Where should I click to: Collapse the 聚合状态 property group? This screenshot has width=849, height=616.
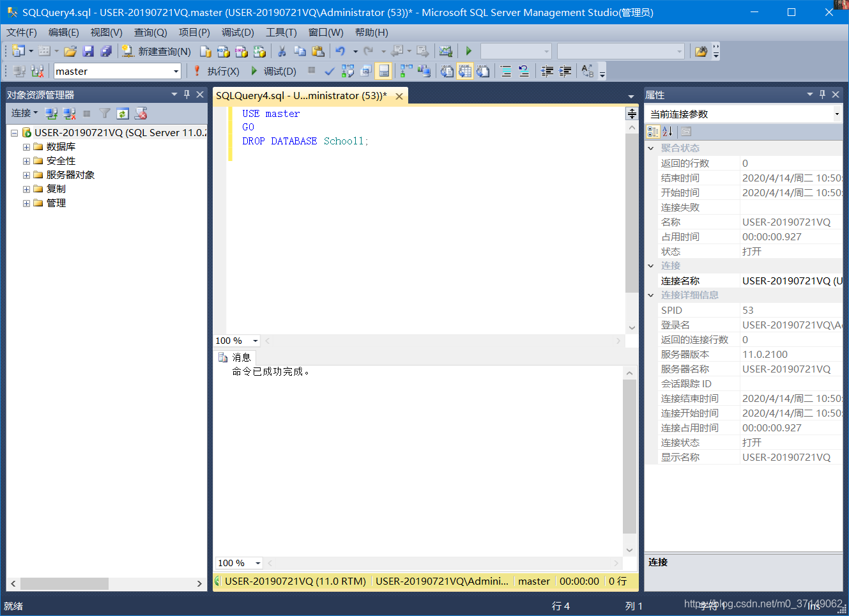coord(651,148)
